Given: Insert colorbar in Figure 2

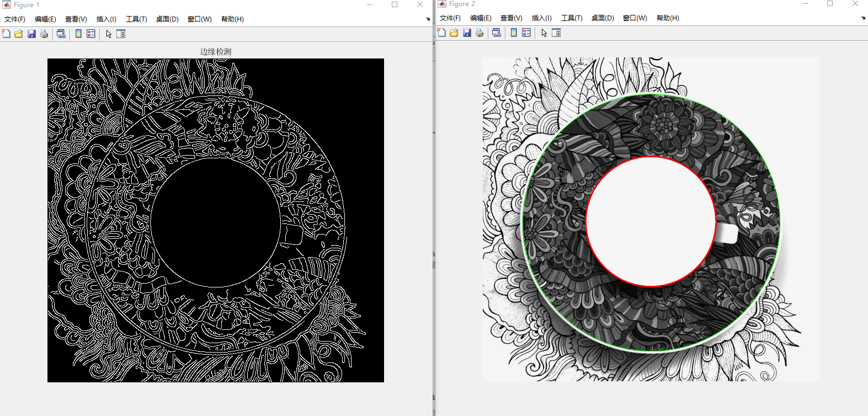Looking at the screenshot, I should [514, 33].
